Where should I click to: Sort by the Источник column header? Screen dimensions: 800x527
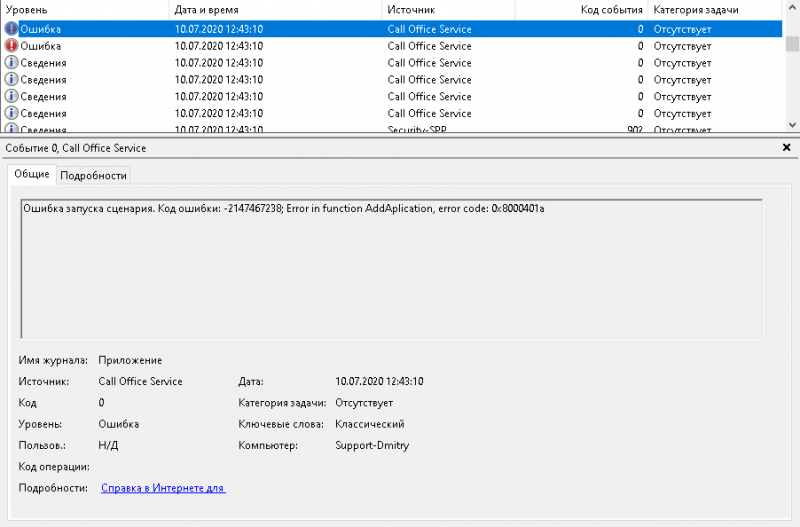448,10
